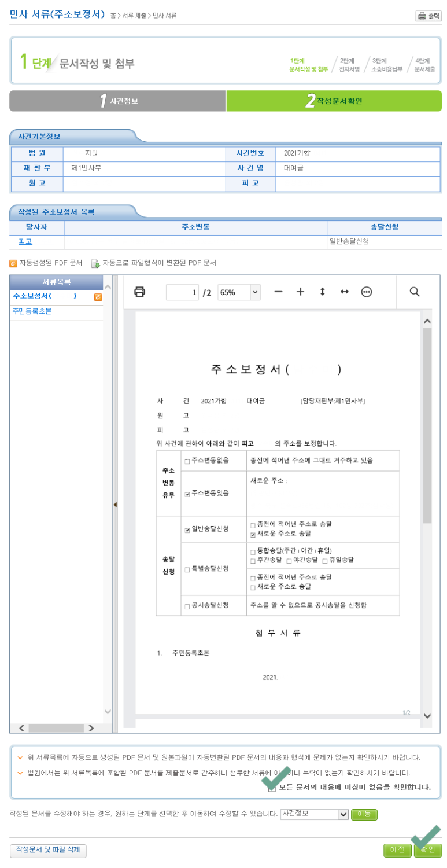Click 휴일송달 checkbox in the PDF

pos(325,561)
